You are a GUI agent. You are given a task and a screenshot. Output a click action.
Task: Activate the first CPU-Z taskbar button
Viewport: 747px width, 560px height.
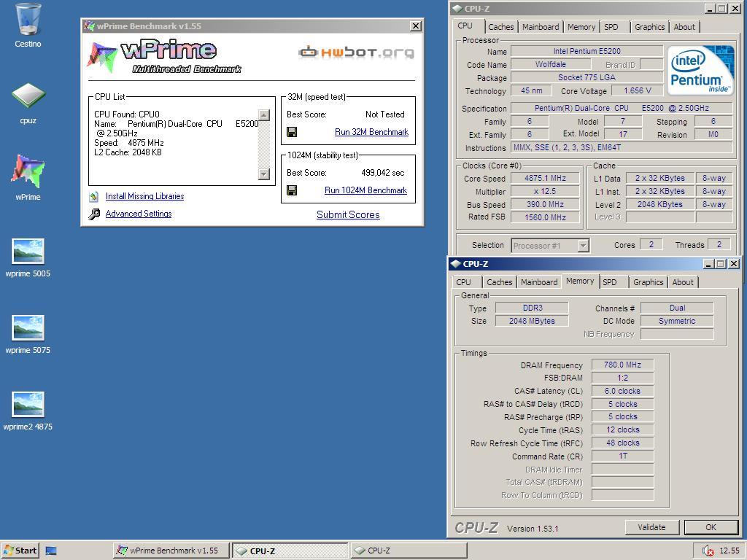pos(290,551)
